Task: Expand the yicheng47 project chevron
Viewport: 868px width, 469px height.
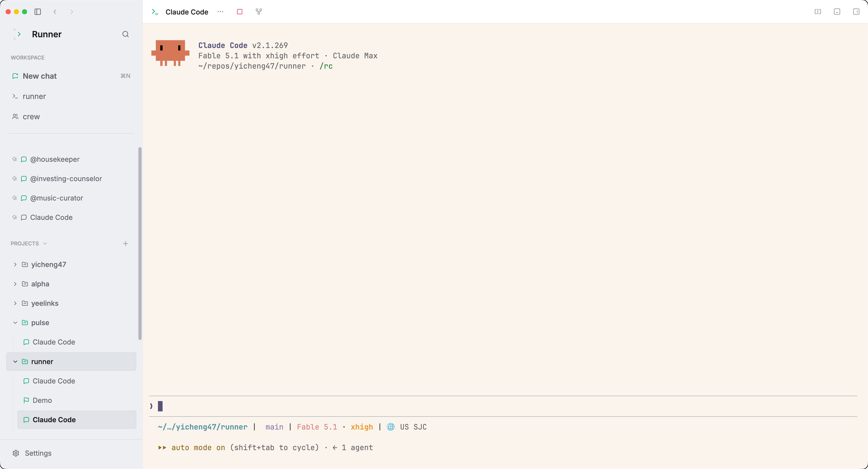Action: pos(15,265)
